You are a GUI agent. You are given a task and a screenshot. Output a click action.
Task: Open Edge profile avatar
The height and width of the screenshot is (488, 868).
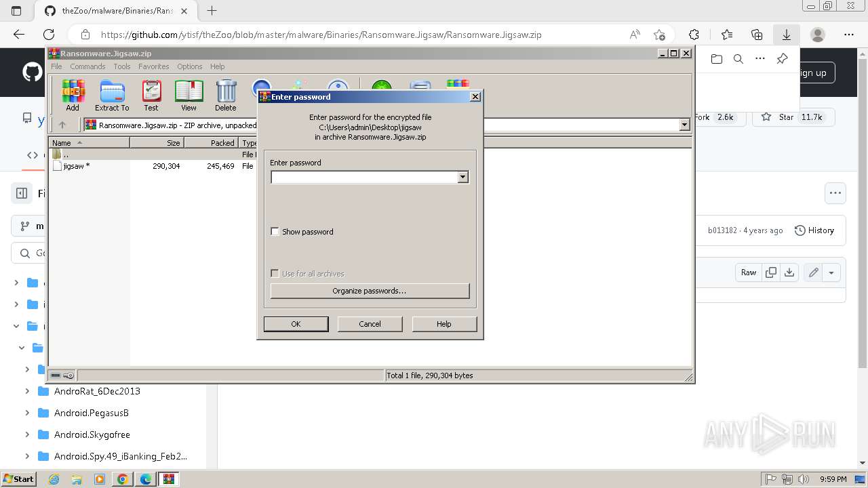point(818,35)
